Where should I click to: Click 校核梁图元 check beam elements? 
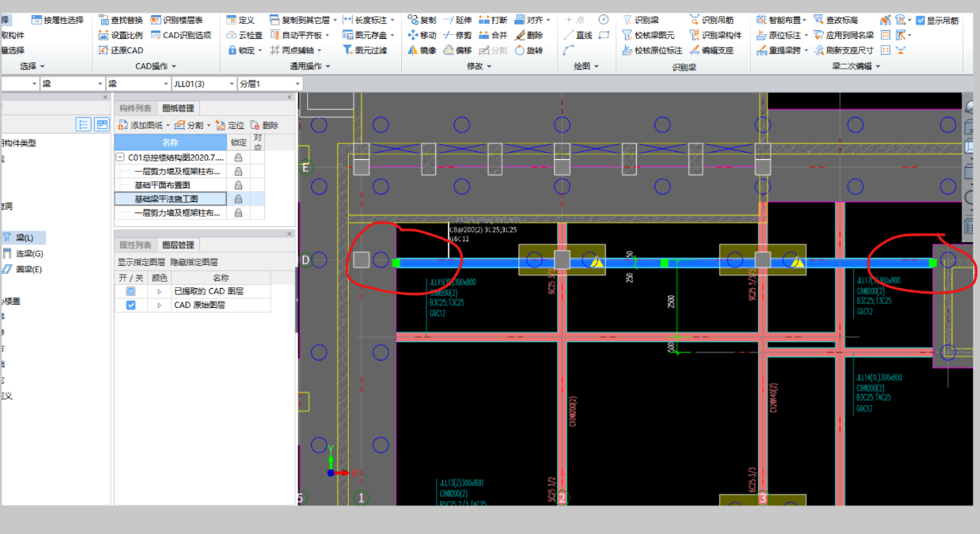(648, 35)
